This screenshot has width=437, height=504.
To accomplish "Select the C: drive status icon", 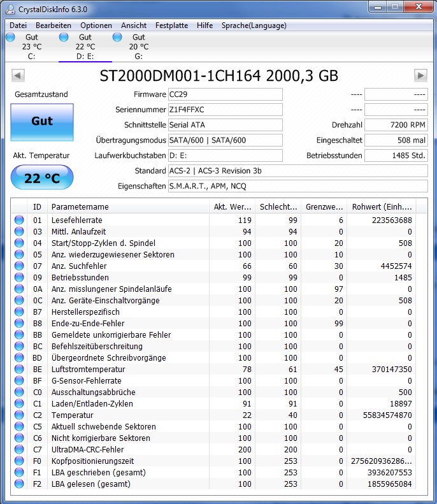I will 11,38.
